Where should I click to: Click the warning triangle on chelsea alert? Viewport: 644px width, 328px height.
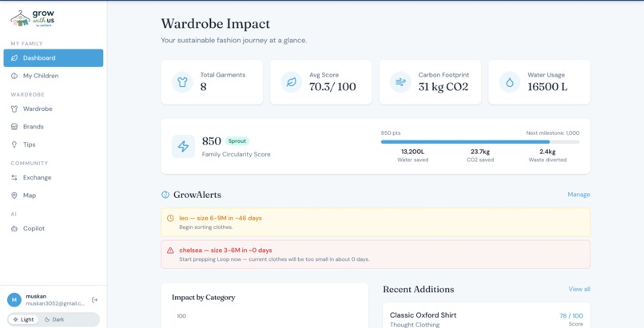tap(170, 250)
